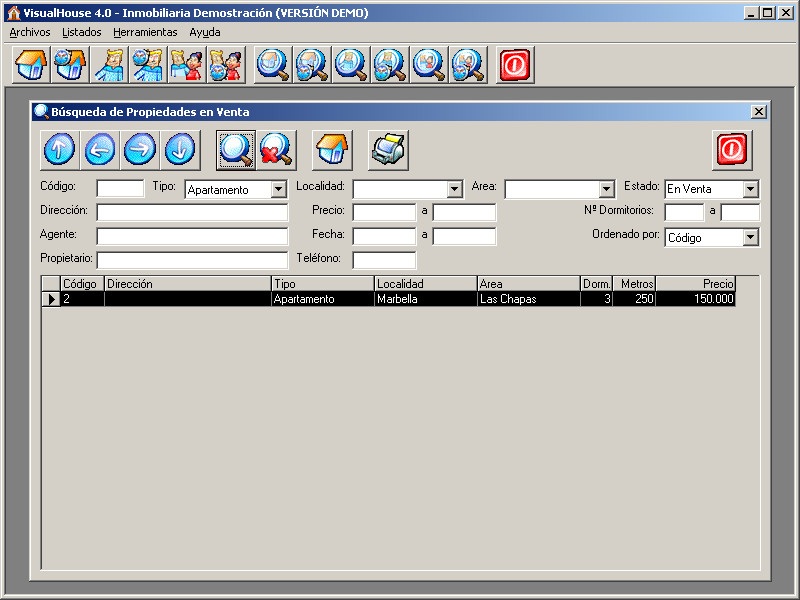Click the Precio column header in the grid
The image size is (800, 600).
[695, 284]
